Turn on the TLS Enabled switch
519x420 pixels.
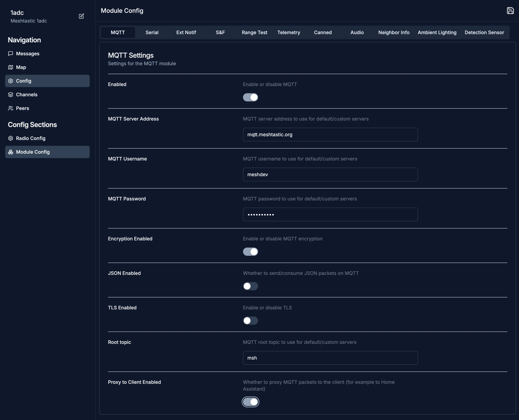click(x=250, y=321)
